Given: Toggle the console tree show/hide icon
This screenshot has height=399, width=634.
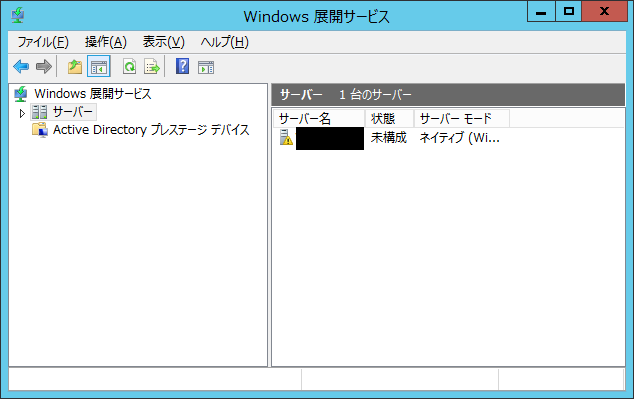Looking at the screenshot, I should [x=99, y=66].
